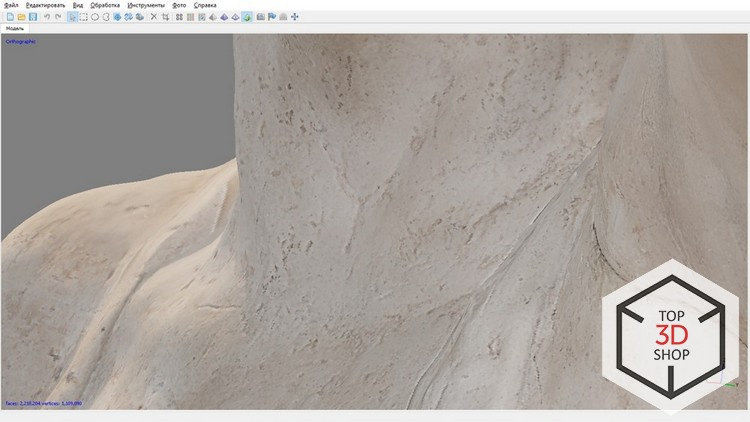This screenshot has height=422, width=750.
Task: Open the Обработка menu
Action: tap(105, 5)
